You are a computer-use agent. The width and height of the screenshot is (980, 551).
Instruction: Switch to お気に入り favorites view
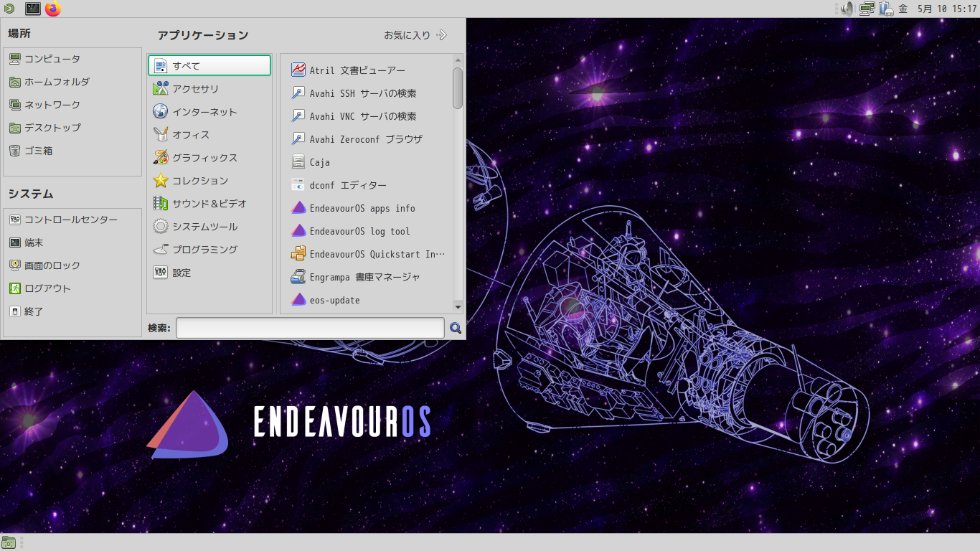(415, 34)
